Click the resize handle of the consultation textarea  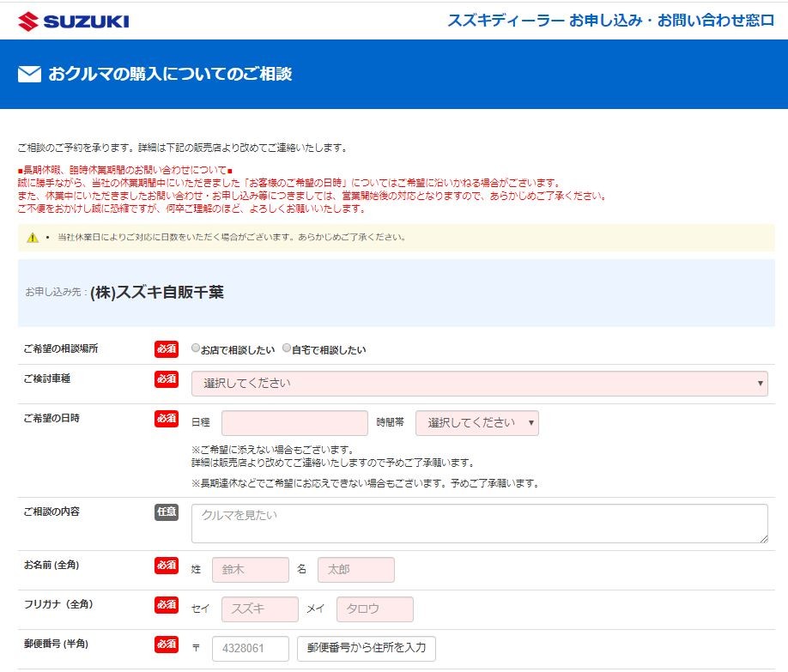(x=764, y=539)
